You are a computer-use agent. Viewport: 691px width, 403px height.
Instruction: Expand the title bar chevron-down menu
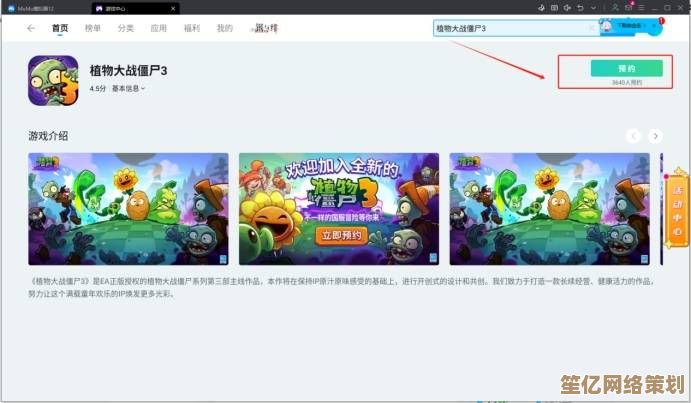point(594,8)
